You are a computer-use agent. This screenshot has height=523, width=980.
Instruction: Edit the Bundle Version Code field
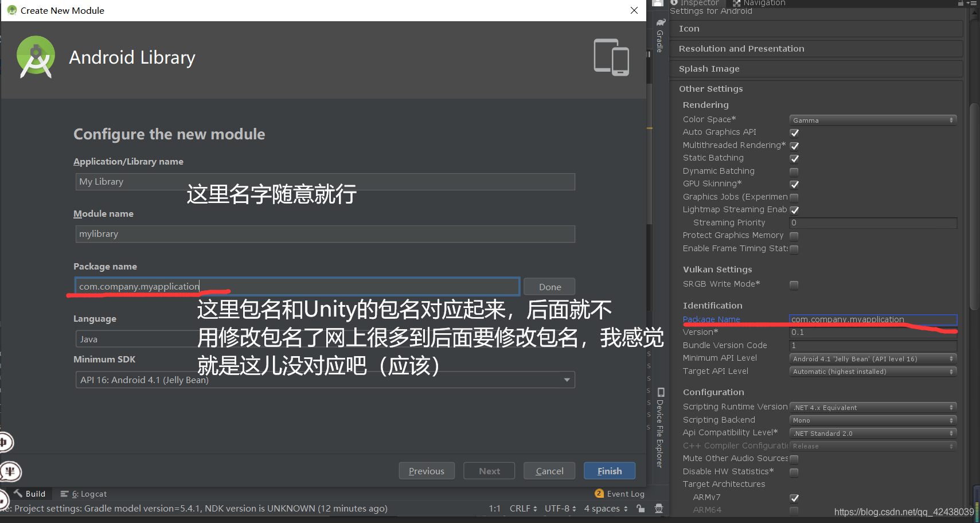pos(873,345)
